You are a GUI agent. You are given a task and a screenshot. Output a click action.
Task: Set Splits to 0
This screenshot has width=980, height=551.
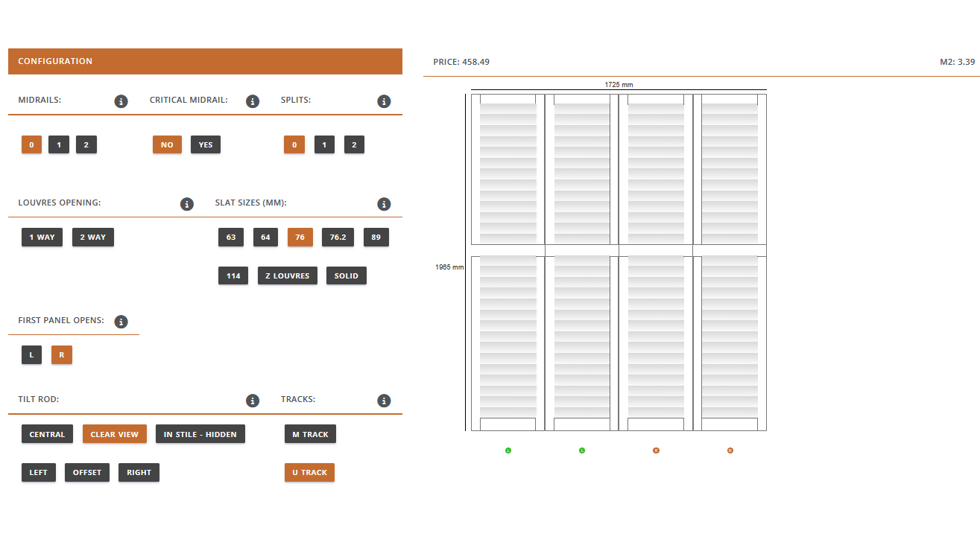pyautogui.click(x=294, y=144)
